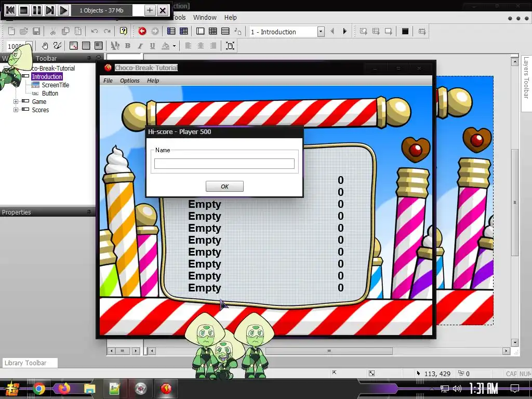
Task: Select the hand pan tool
Action: click(x=45, y=46)
